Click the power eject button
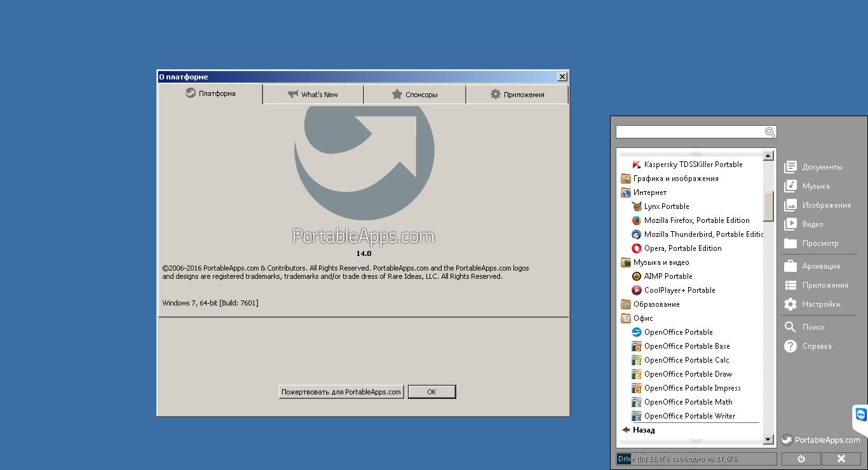 (x=801, y=459)
